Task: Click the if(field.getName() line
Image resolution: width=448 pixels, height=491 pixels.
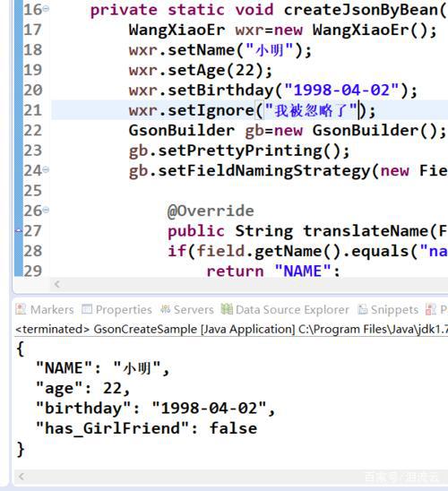Action: click(307, 251)
